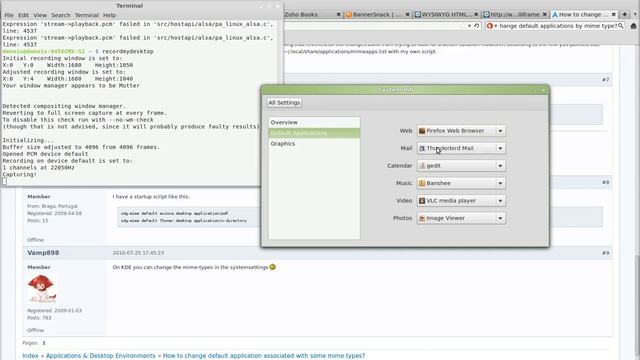Screen dimensions: 640x360
Task: Click the Image Viewer icon in Photos dropdown
Action: pyautogui.click(x=422, y=218)
